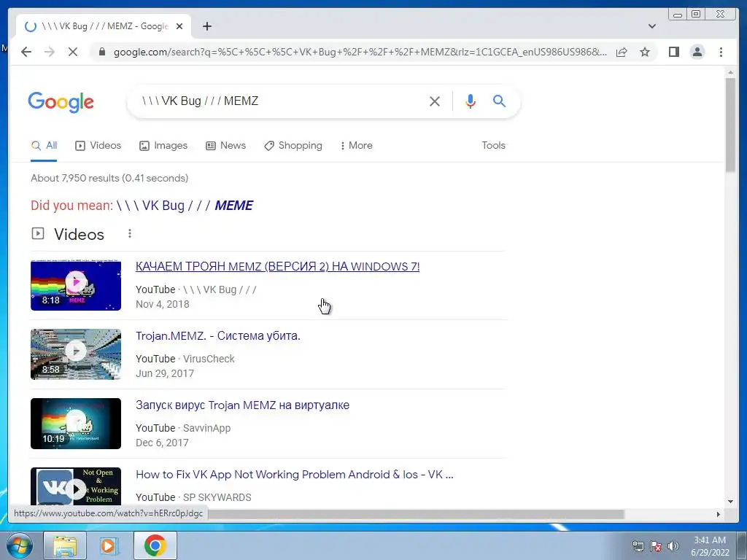Play the VK app problem video thumbnail
This screenshot has height=560, width=747.
[76, 486]
